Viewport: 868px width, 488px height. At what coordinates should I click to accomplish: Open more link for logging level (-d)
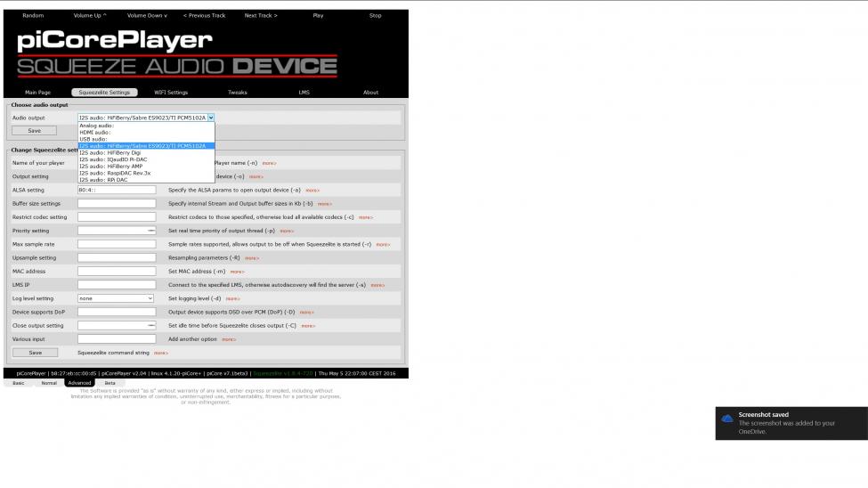pyautogui.click(x=233, y=299)
